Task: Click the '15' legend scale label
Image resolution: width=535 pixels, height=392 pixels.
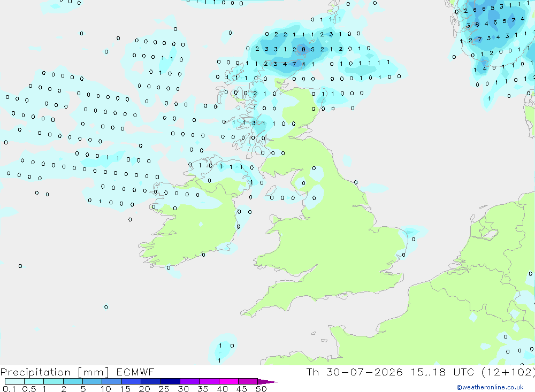Action: (x=125, y=389)
